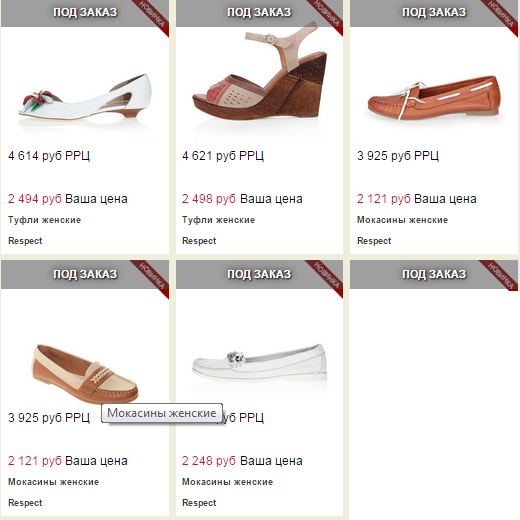520x520 pixels.
Task: Open the white moccasin with buckle image
Action: [x=259, y=363]
